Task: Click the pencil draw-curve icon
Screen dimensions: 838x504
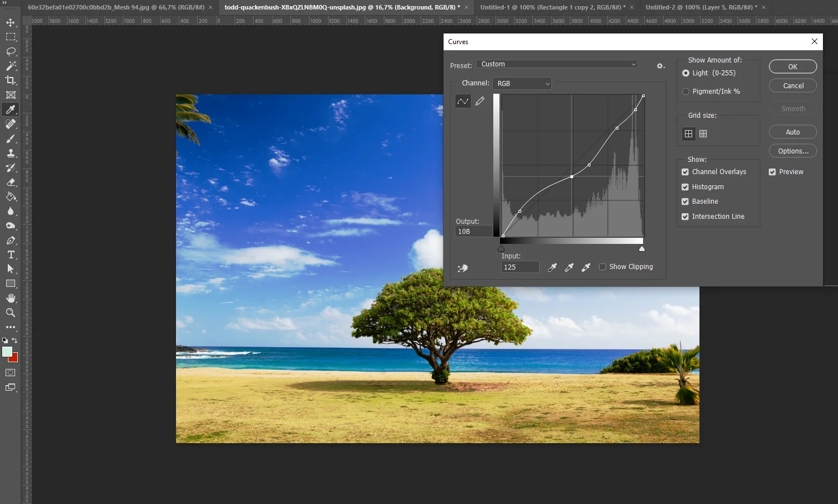Action: (480, 101)
